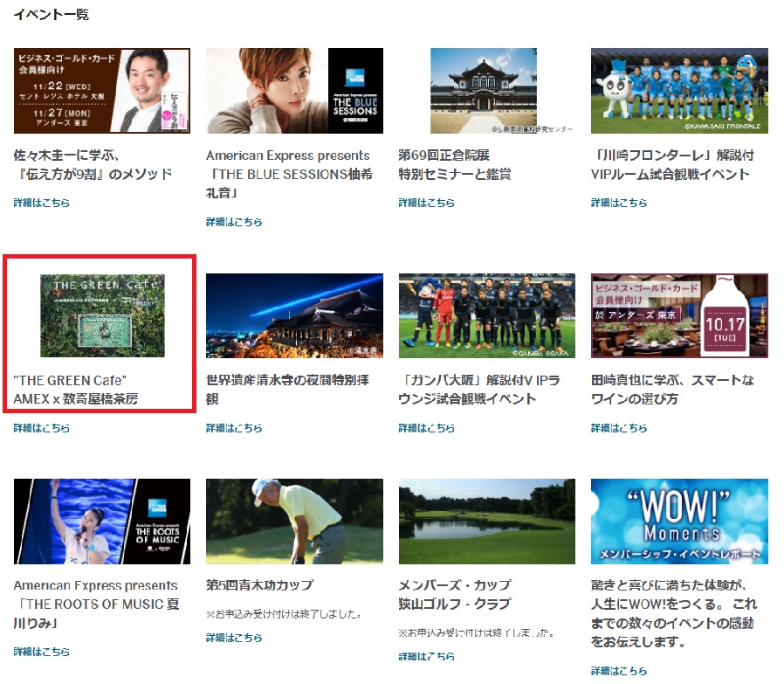Select the 狭山ゴルフ・クラブ course photo
Viewport: 784px width, 684px height.
486,522
